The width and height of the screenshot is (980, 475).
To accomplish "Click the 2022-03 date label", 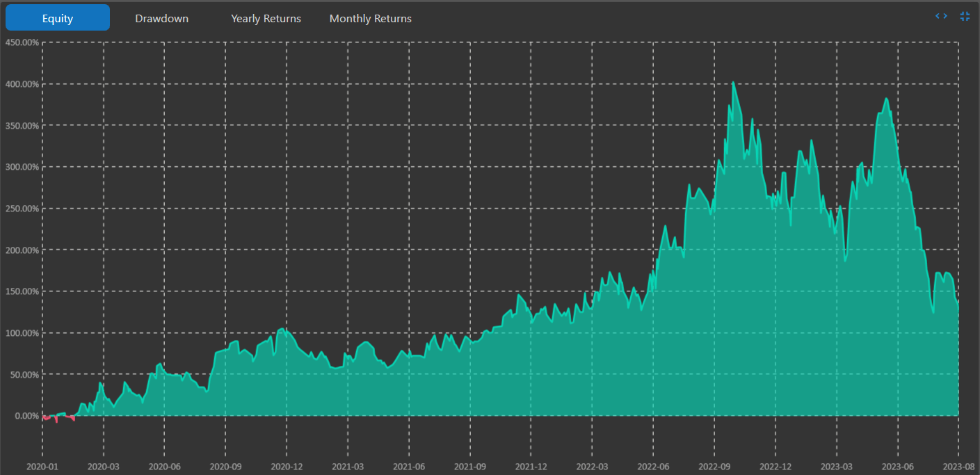I will pyautogui.click(x=592, y=466).
